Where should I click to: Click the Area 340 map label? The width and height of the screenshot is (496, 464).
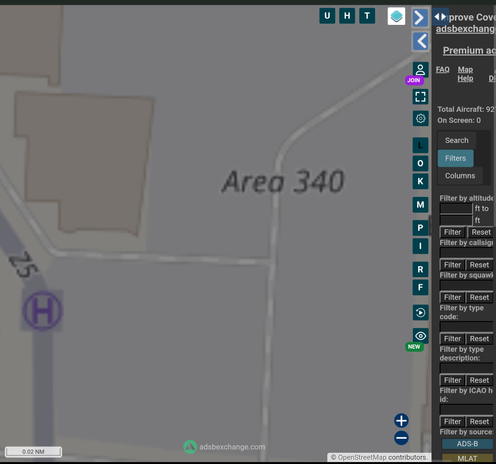[283, 182]
